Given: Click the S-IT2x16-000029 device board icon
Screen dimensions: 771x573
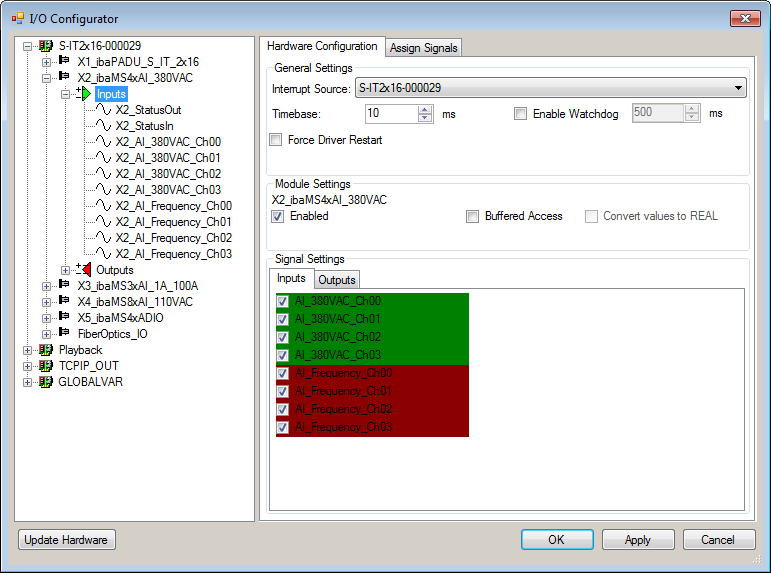Looking at the screenshot, I should [46, 46].
